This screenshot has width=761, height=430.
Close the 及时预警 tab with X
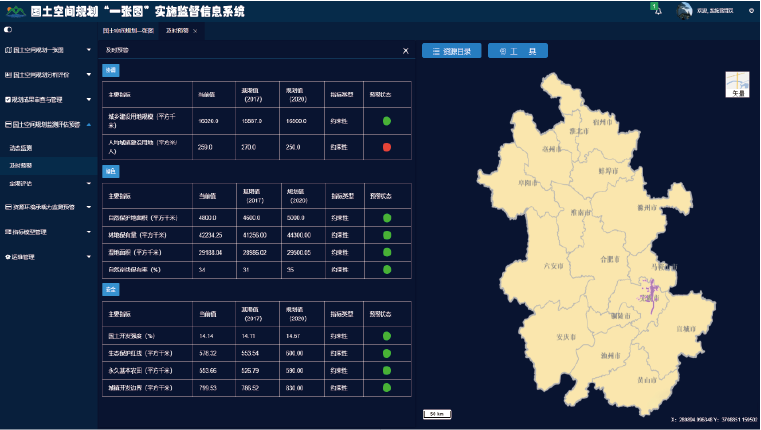click(195, 31)
